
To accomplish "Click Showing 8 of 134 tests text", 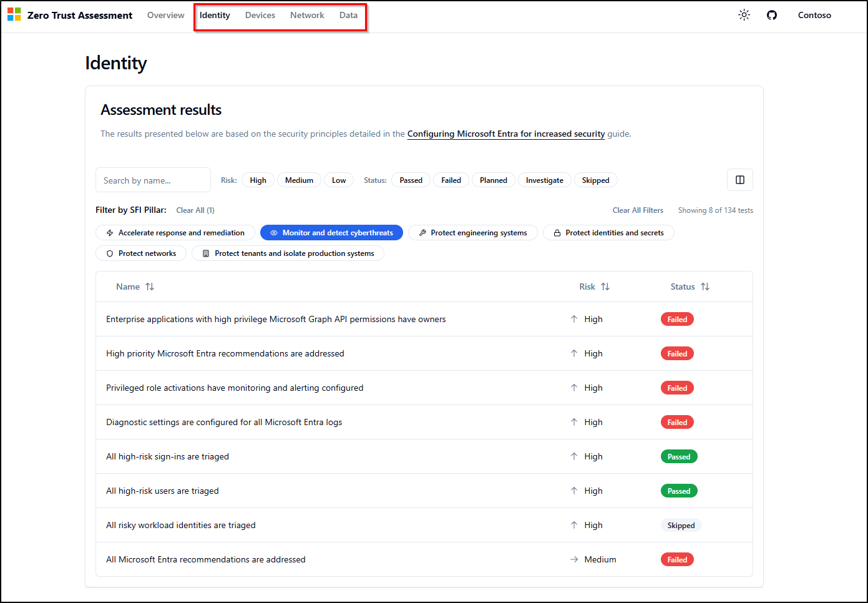I will (716, 210).
